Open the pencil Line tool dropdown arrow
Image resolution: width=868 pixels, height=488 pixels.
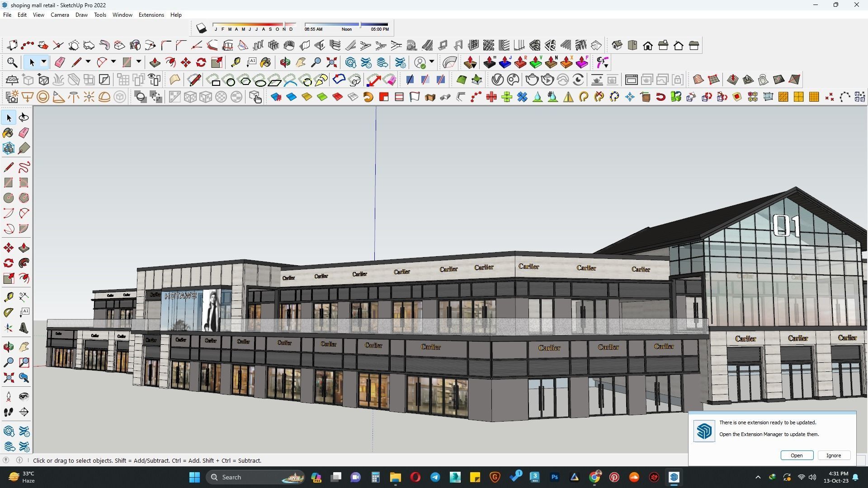click(x=88, y=62)
